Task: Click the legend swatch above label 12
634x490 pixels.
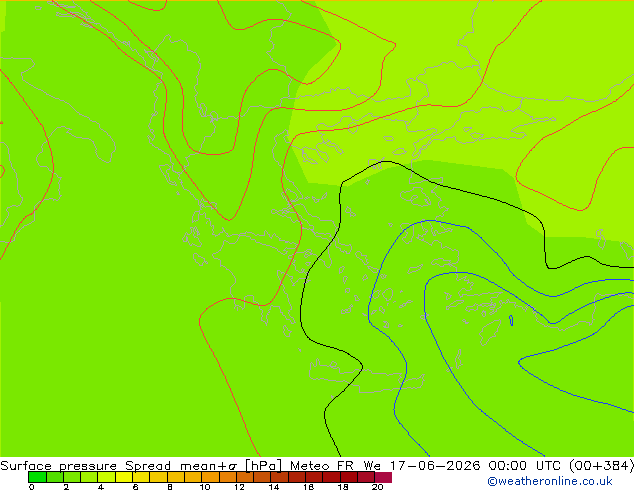Action: (245, 477)
